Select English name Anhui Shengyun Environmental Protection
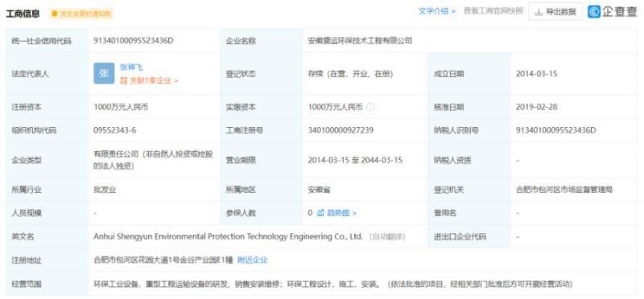Viewport: 644px width, 299px height. pos(228,236)
